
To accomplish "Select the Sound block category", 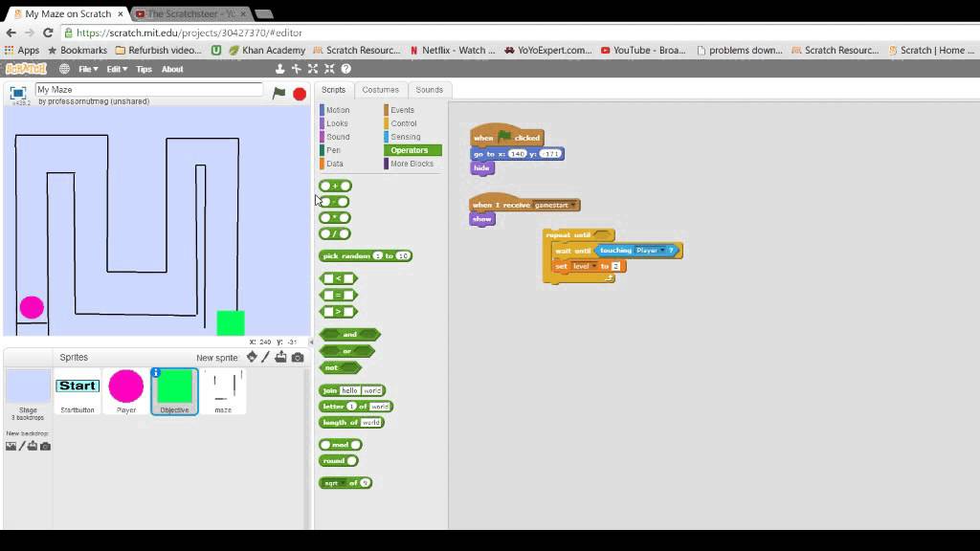I will [338, 137].
